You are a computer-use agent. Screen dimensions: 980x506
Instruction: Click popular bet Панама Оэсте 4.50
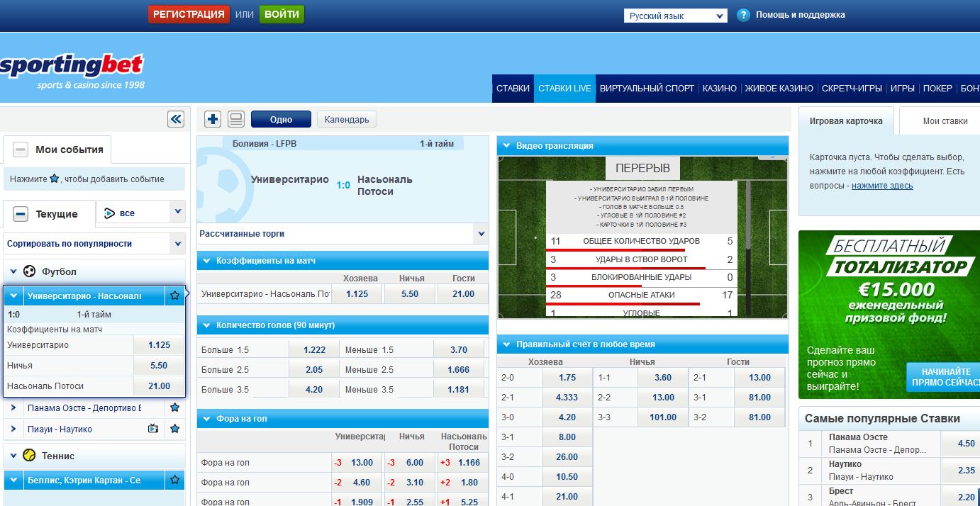[962, 444]
